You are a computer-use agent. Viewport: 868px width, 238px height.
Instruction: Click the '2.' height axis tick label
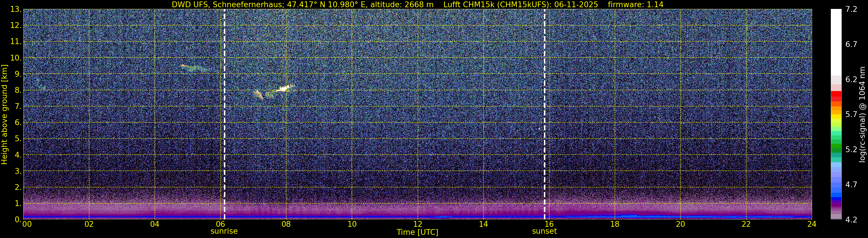[18, 188]
